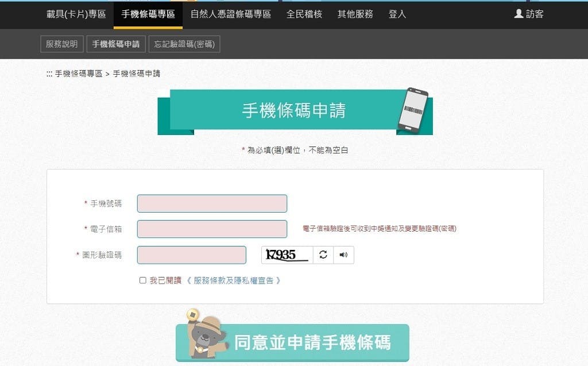Click 登入 in the top navigation
The height and width of the screenshot is (366, 588).
click(x=397, y=14)
